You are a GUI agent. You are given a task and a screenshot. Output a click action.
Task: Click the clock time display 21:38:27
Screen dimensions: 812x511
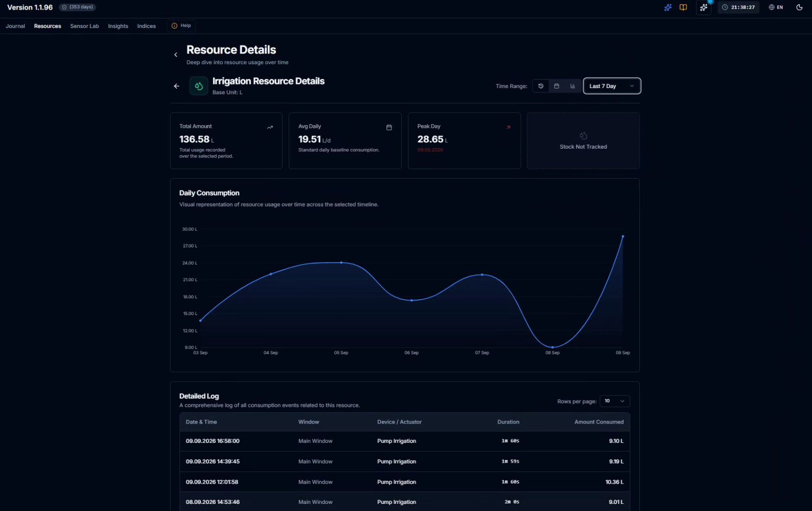[x=738, y=7]
